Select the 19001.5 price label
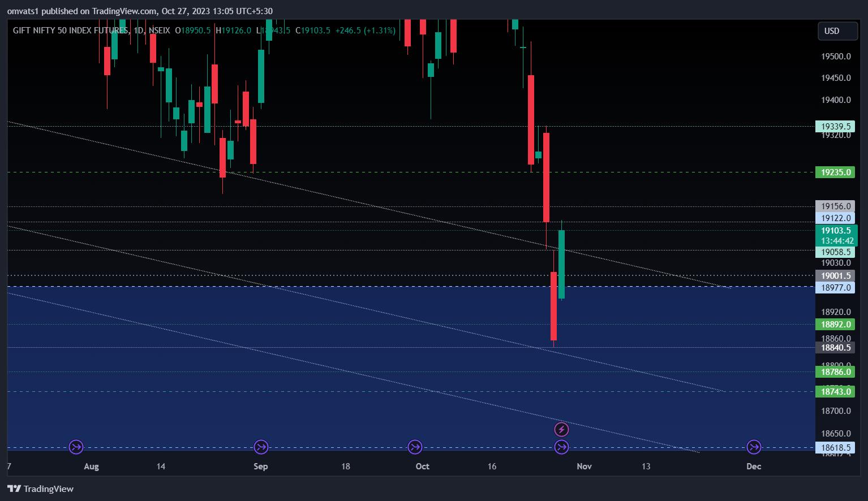 point(835,276)
